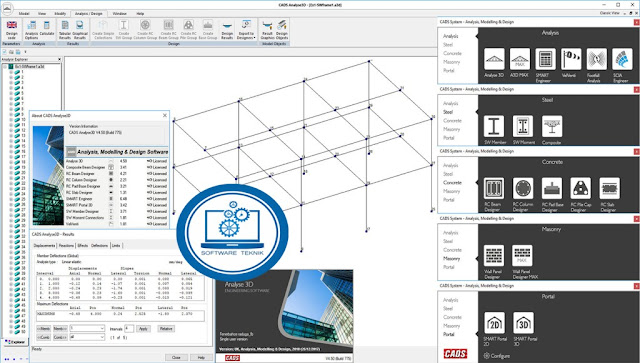Click the previous combination <<Comb button
The image size is (640, 363).
coord(44,337)
